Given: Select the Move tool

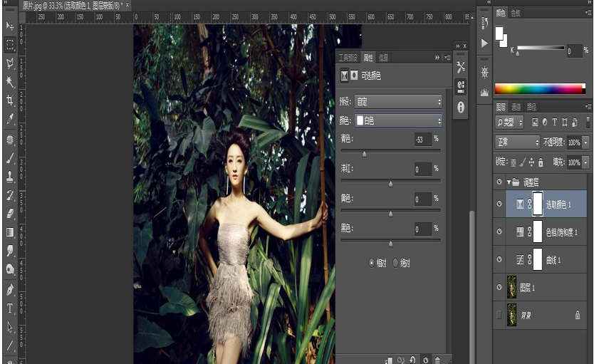Looking at the screenshot, I should click(10, 26).
